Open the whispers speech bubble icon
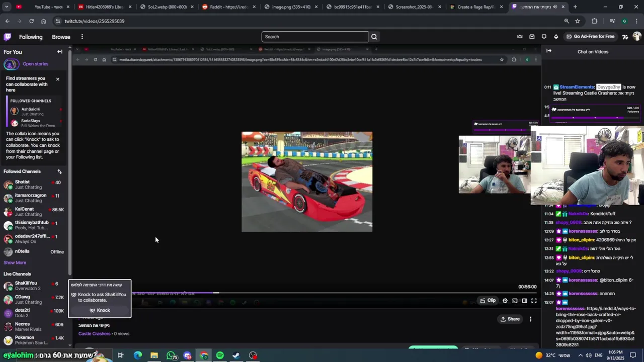Image resolution: width=644 pixels, height=362 pixels. coord(544,37)
